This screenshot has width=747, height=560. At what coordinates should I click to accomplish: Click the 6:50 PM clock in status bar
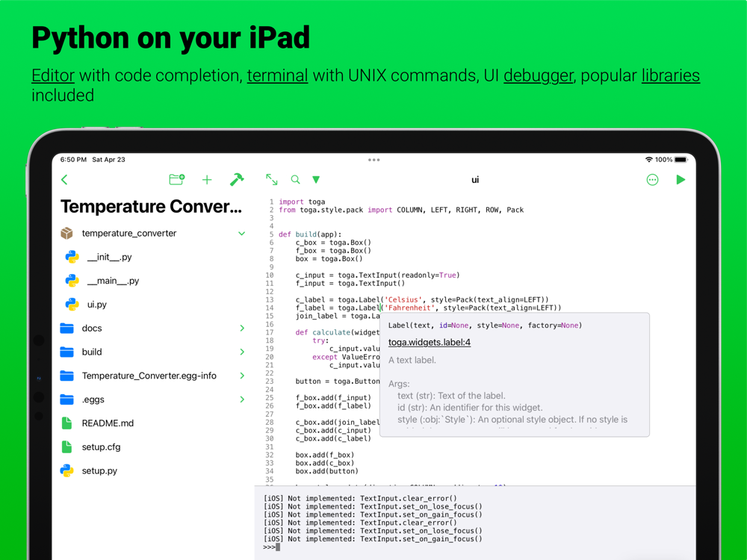point(73,160)
